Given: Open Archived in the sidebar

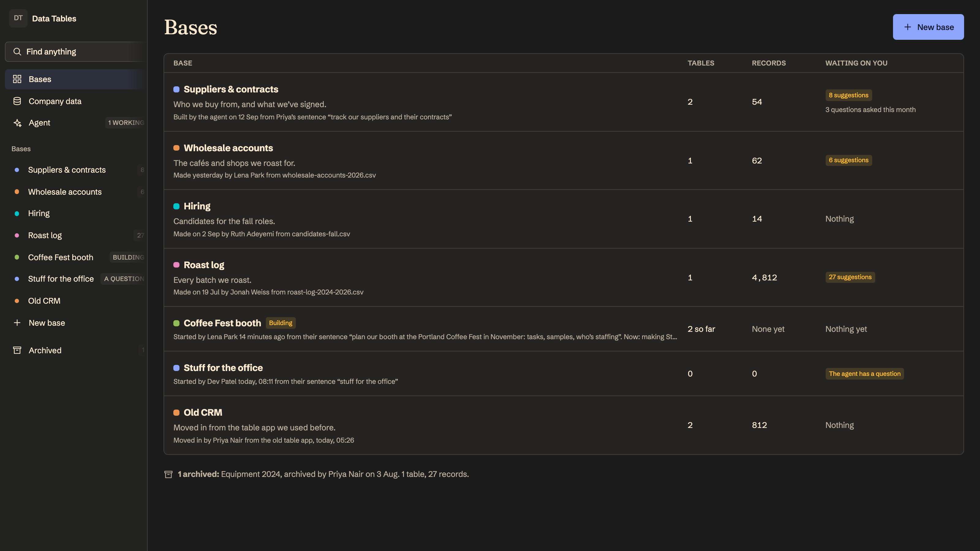Looking at the screenshot, I should pos(76,350).
